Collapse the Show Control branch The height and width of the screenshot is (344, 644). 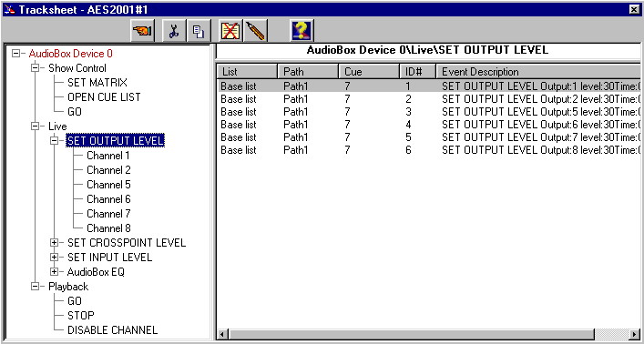[x=35, y=68]
